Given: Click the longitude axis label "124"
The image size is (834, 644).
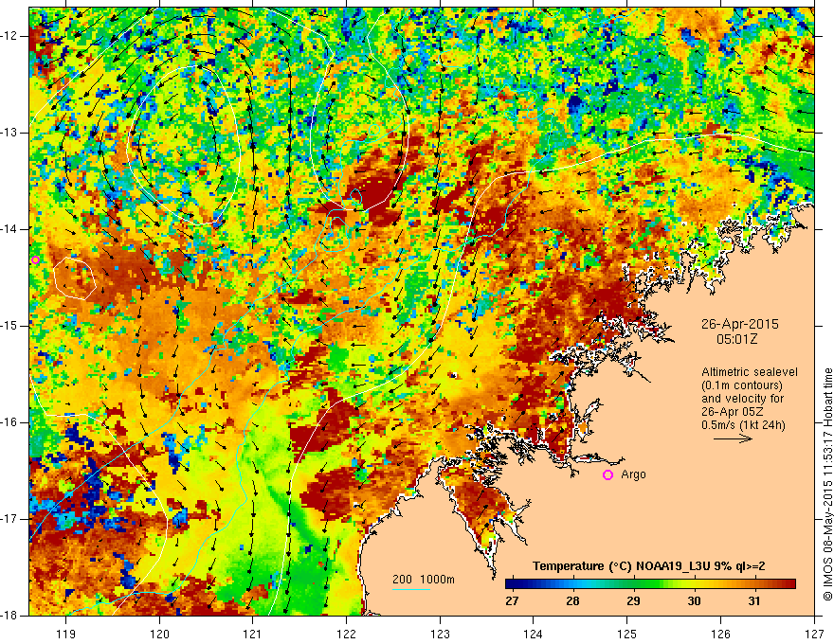Looking at the screenshot, I should (534, 634).
